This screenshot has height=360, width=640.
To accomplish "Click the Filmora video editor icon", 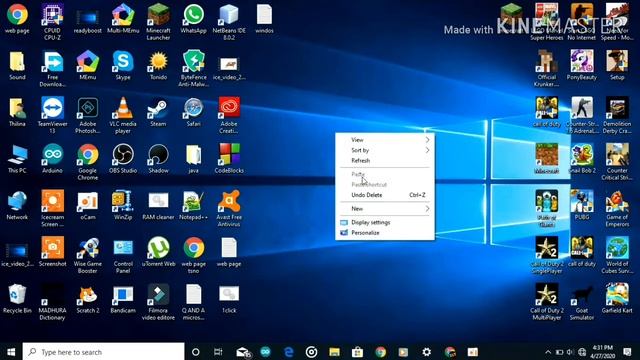I will coord(158,302).
